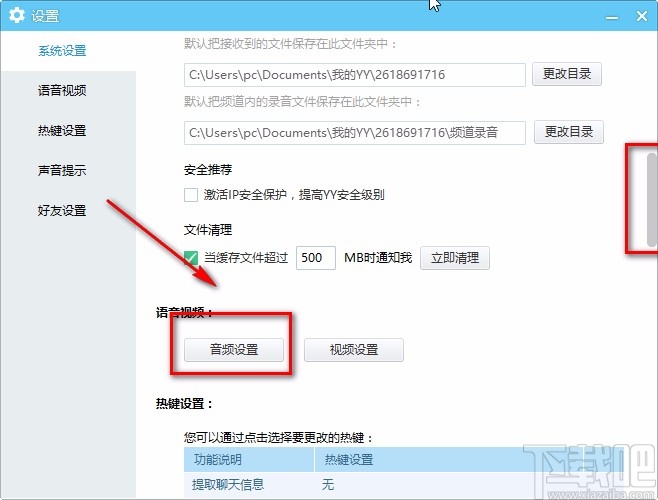This screenshot has width=658, height=500.
Task: Minimize the 设置 window
Action: click(612, 17)
